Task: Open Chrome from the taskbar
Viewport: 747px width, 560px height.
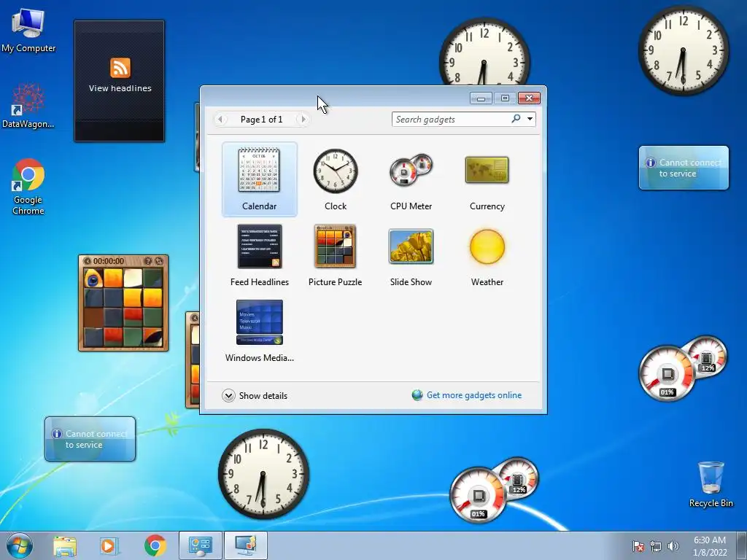Action: pyautogui.click(x=155, y=545)
